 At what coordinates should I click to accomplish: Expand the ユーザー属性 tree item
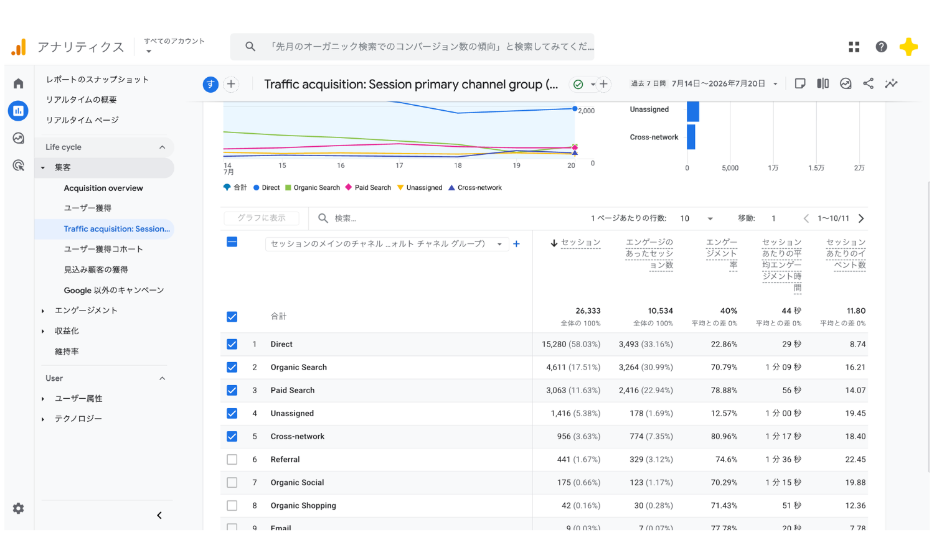coord(43,399)
